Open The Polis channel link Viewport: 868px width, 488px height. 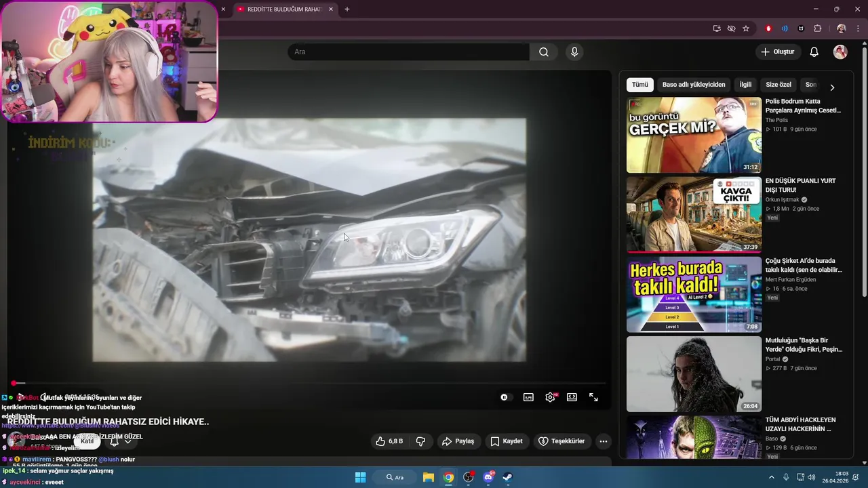[x=776, y=120]
